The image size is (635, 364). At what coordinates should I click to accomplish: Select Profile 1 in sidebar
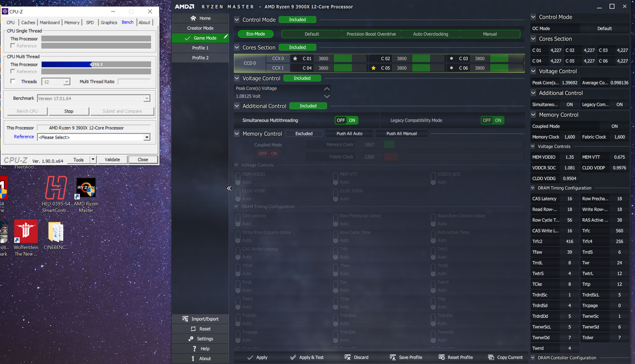[x=200, y=48]
